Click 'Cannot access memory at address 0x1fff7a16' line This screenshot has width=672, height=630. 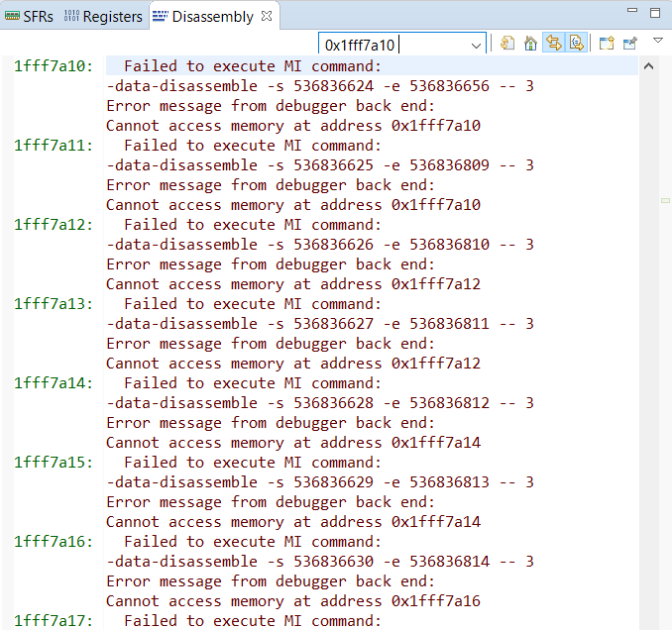[293, 601]
